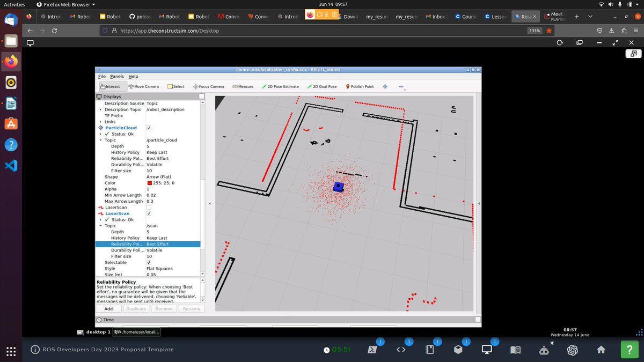Open Visual Studio Code from Ubuntu dock
The image size is (644, 362).
pyautogui.click(x=11, y=165)
